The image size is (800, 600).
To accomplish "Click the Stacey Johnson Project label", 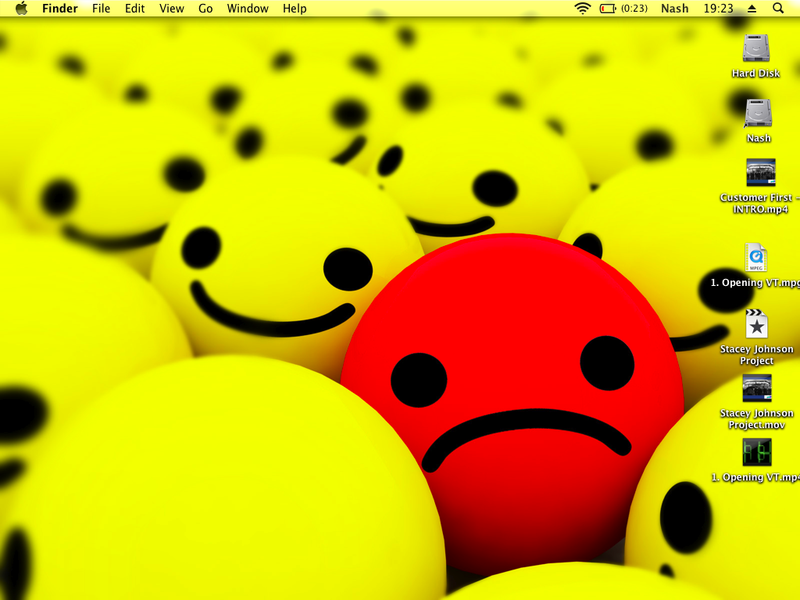I will [757, 355].
